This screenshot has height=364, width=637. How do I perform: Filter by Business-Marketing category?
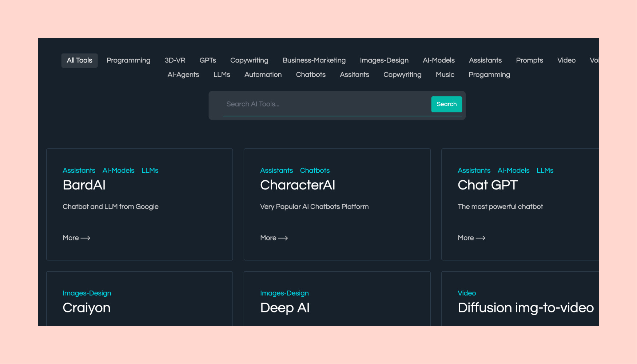[x=314, y=60]
